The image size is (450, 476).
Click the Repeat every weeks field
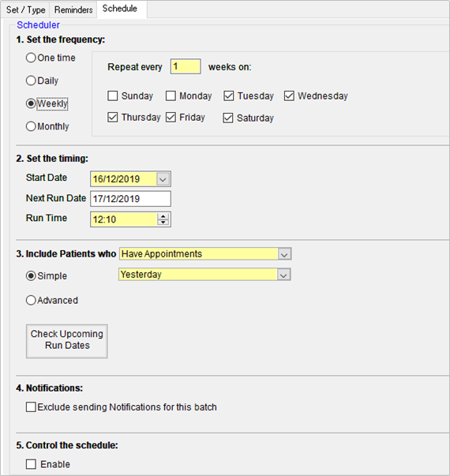[x=186, y=66]
